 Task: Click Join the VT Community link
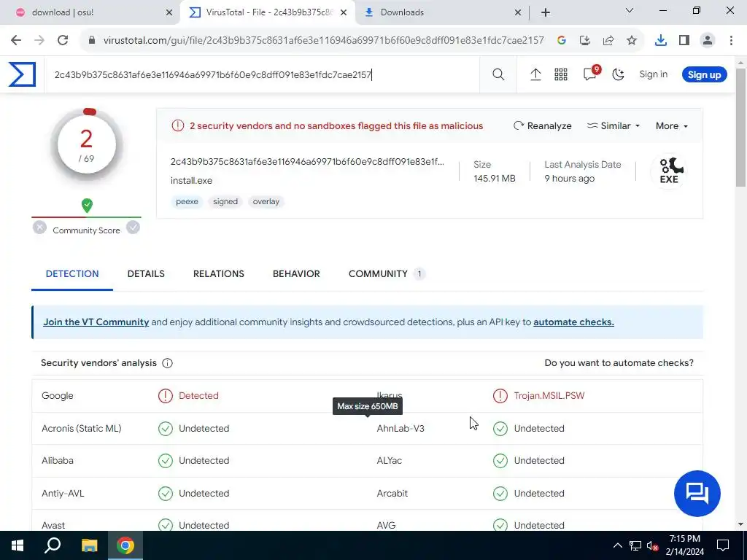[x=96, y=322]
